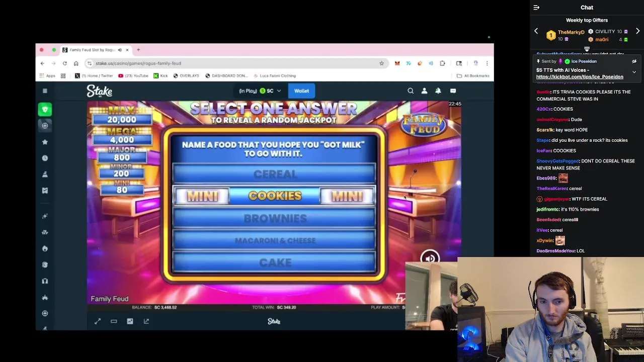Click the xDywin chat username
Image resolution: width=644 pixels, height=362 pixels.
point(544,241)
